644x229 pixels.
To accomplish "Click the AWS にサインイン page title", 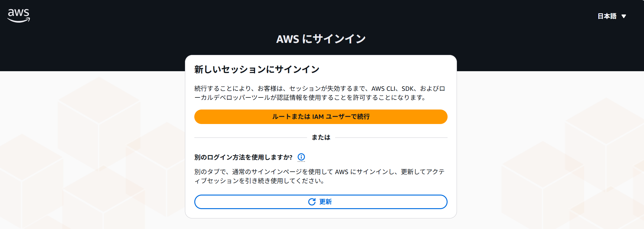I will [321, 39].
